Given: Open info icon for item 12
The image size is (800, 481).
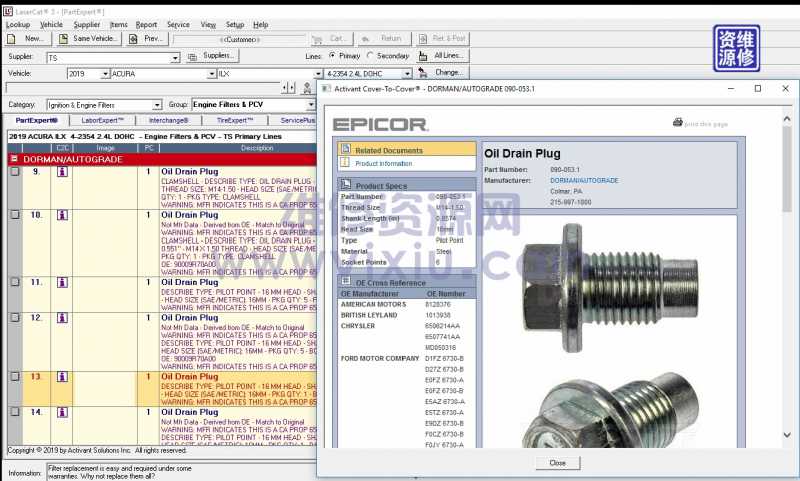Looking at the screenshot, I should tap(62, 318).
